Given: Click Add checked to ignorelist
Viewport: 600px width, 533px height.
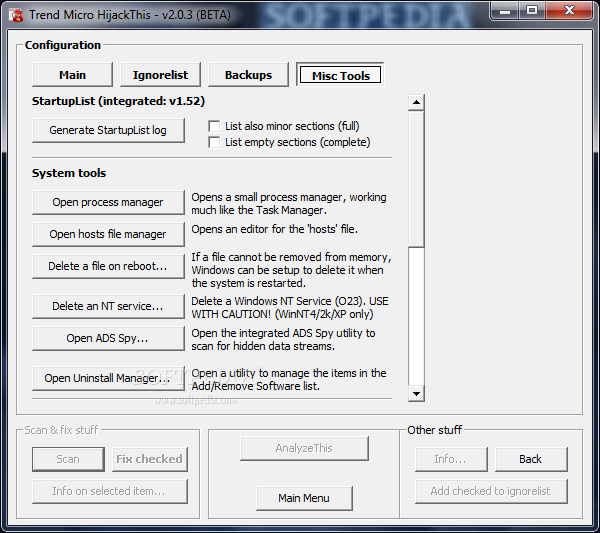Looking at the screenshot, I should click(x=491, y=491).
